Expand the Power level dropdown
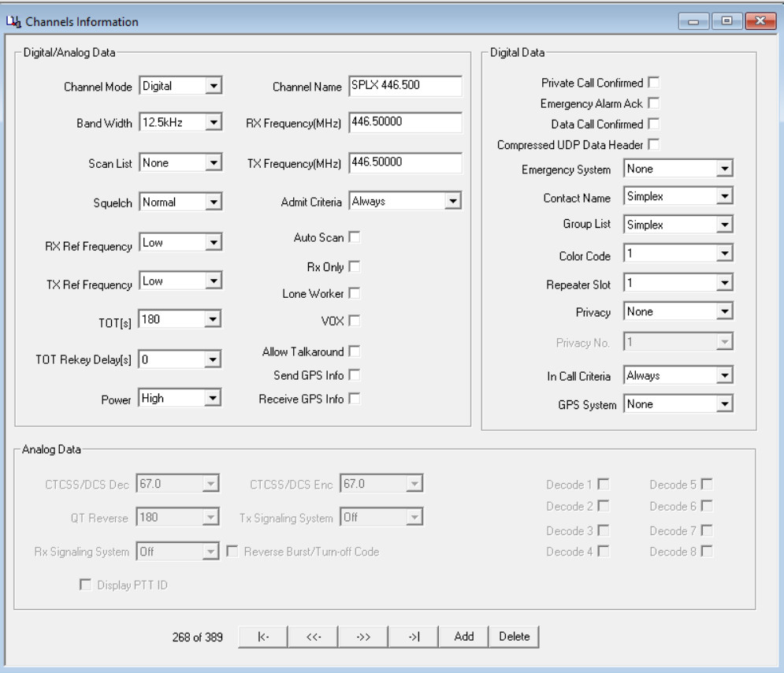784x673 pixels. pyautogui.click(x=214, y=400)
